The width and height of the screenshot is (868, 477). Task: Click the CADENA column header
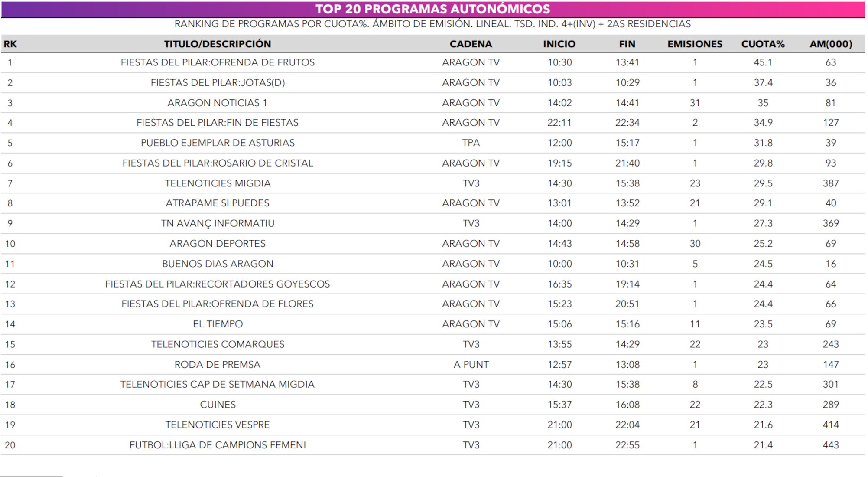click(x=471, y=44)
